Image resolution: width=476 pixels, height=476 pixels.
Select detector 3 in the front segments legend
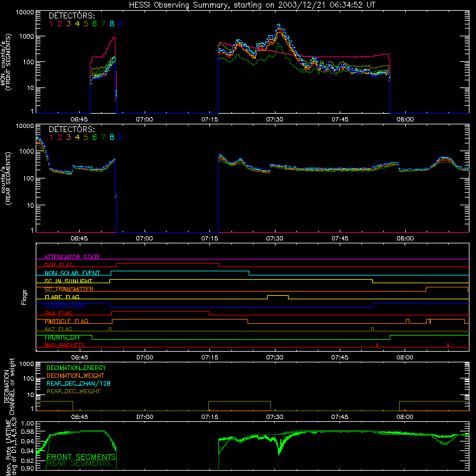(68, 24)
